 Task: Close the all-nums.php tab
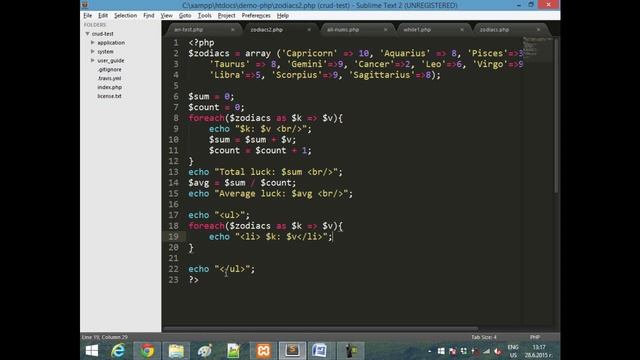tap(385, 30)
